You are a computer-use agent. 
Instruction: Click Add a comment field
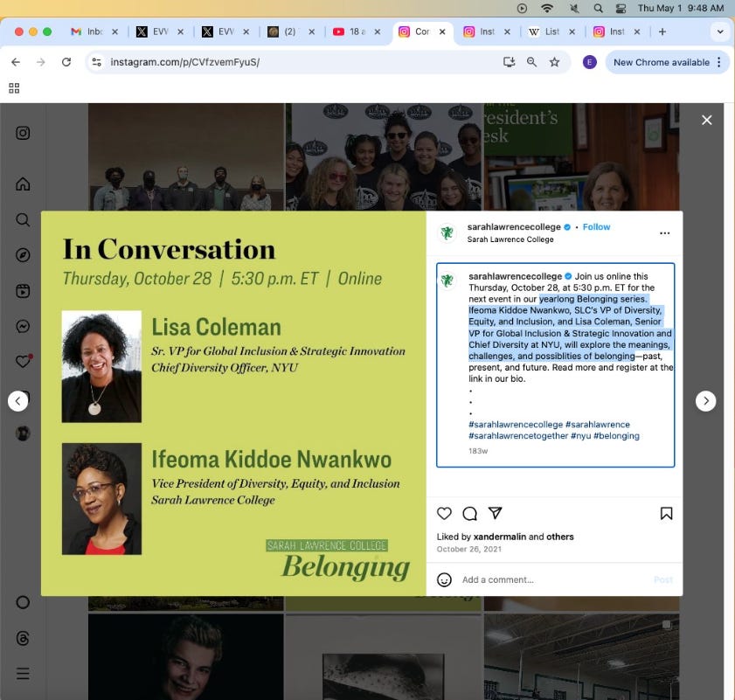553,580
